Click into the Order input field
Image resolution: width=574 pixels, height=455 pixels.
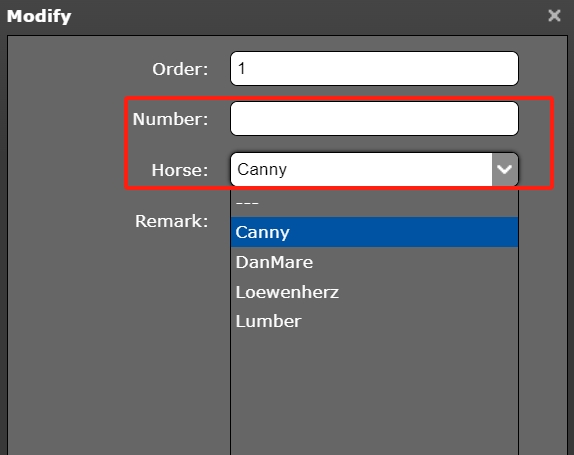[x=374, y=68]
